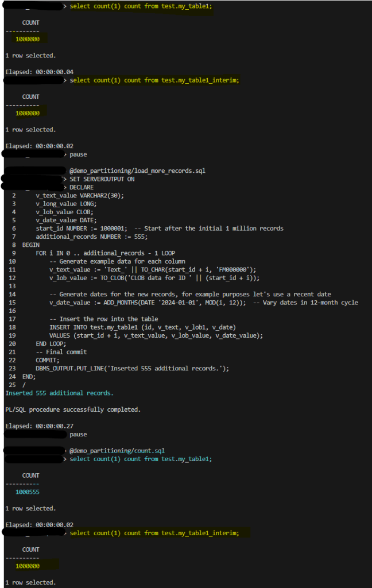Click the DECLARE keyword line

pos(82,187)
